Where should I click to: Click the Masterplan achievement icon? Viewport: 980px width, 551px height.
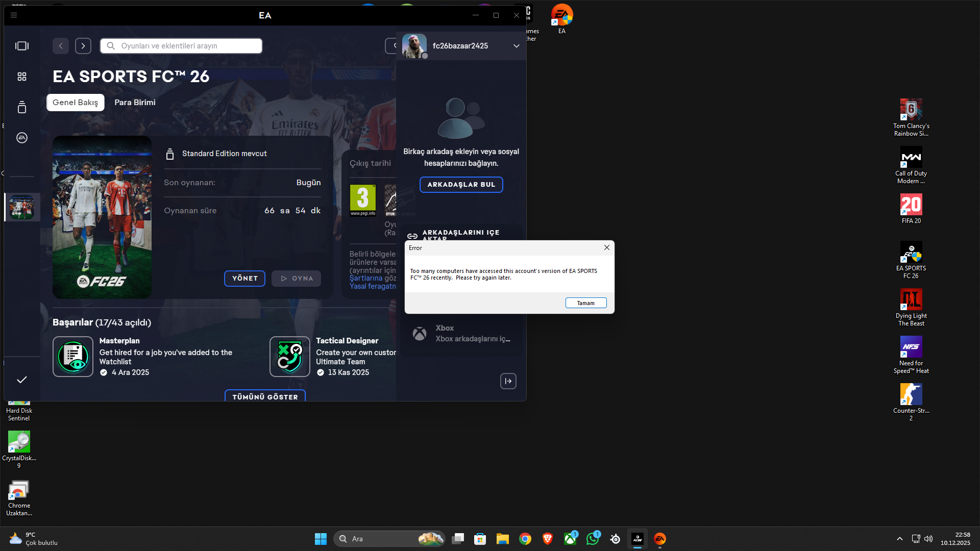(x=73, y=357)
